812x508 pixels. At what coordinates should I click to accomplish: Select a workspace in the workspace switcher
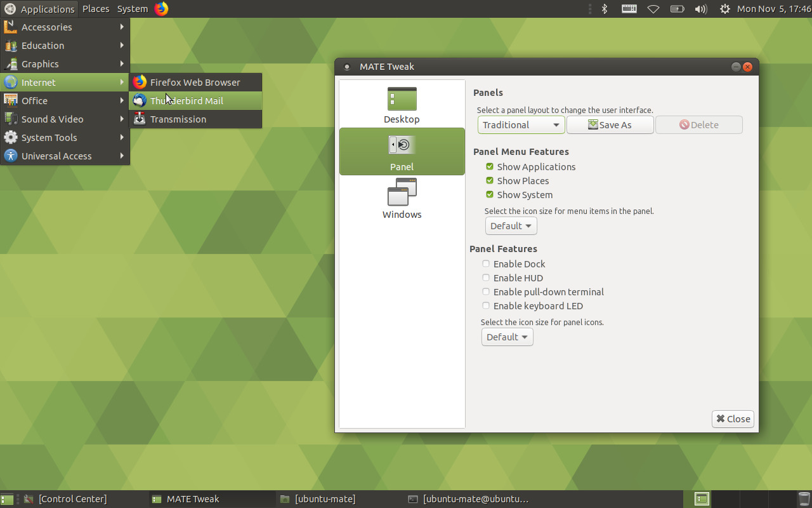tap(701, 499)
